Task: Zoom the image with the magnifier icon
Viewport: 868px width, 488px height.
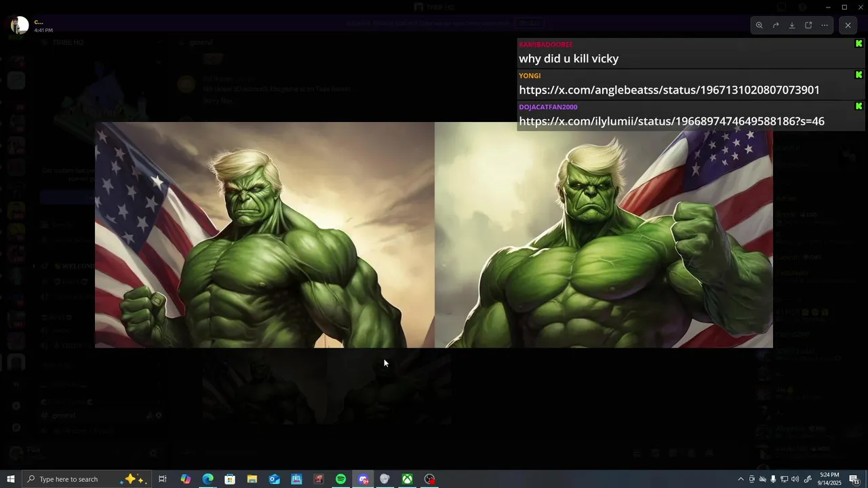Action: 759,25
